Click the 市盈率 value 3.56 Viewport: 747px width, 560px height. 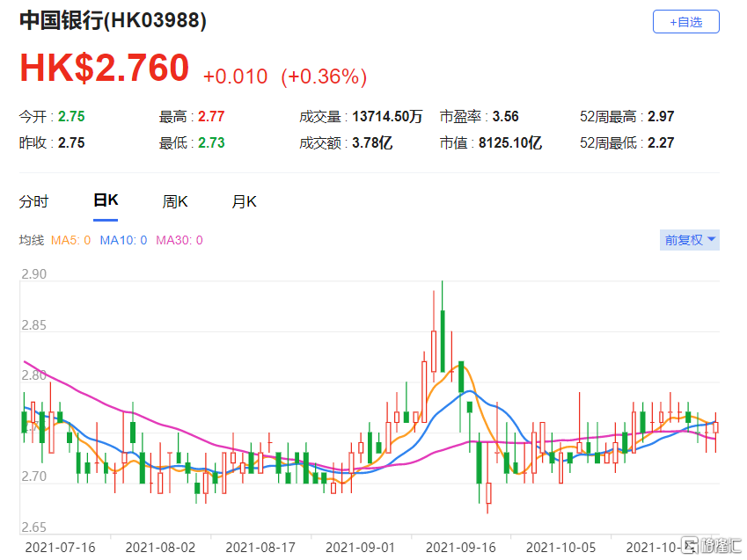click(x=505, y=117)
